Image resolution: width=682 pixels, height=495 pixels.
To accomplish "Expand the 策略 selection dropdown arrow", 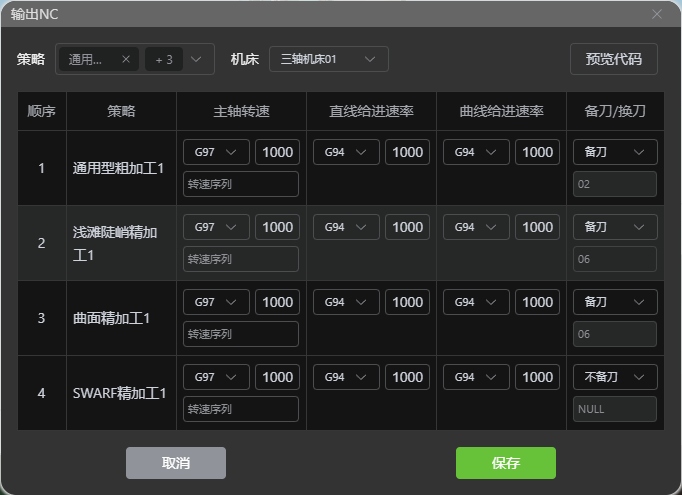I will (197, 59).
